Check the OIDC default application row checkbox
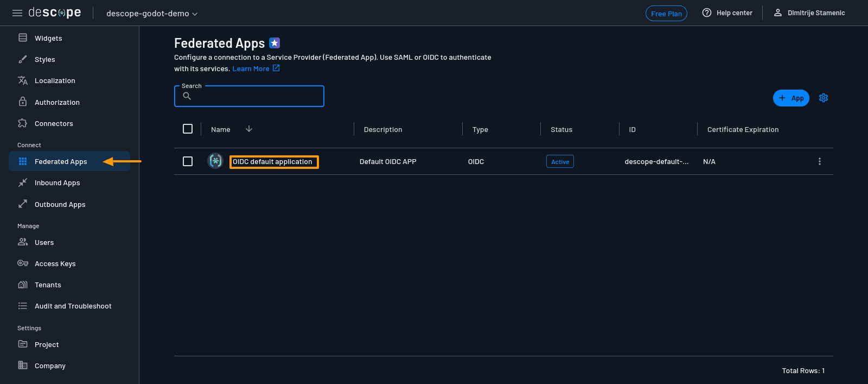Screen dimensions: 868x384 [188, 161]
